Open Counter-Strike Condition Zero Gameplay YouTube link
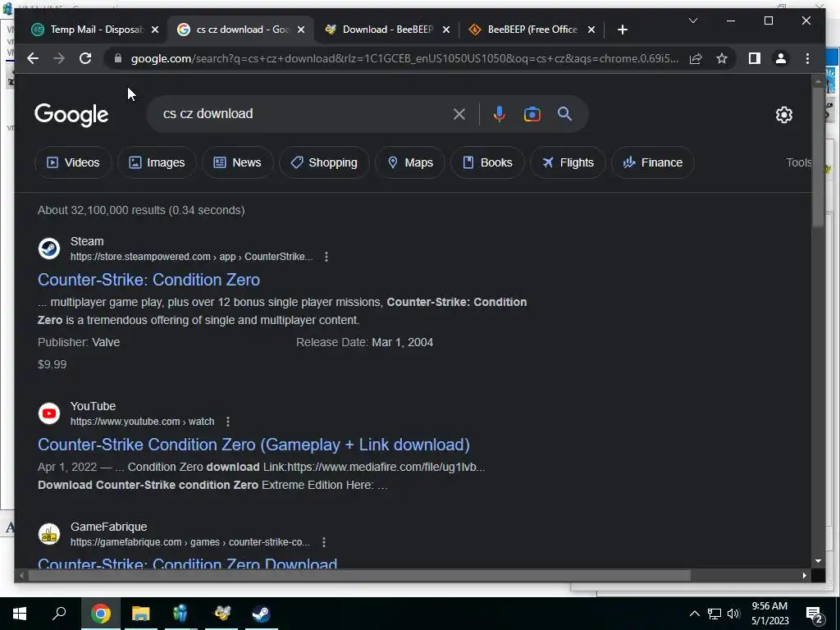 pyautogui.click(x=254, y=445)
